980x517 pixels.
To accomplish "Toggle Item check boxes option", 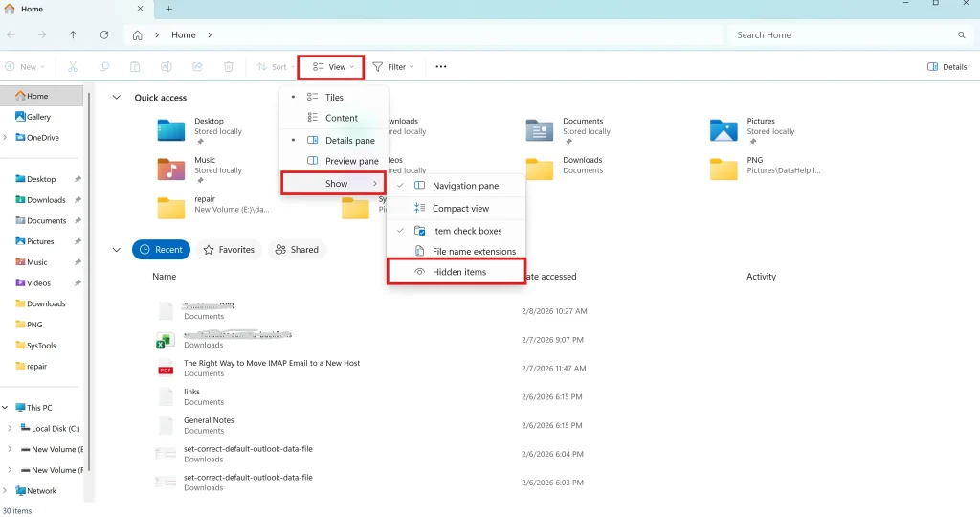I will coord(457,231).
